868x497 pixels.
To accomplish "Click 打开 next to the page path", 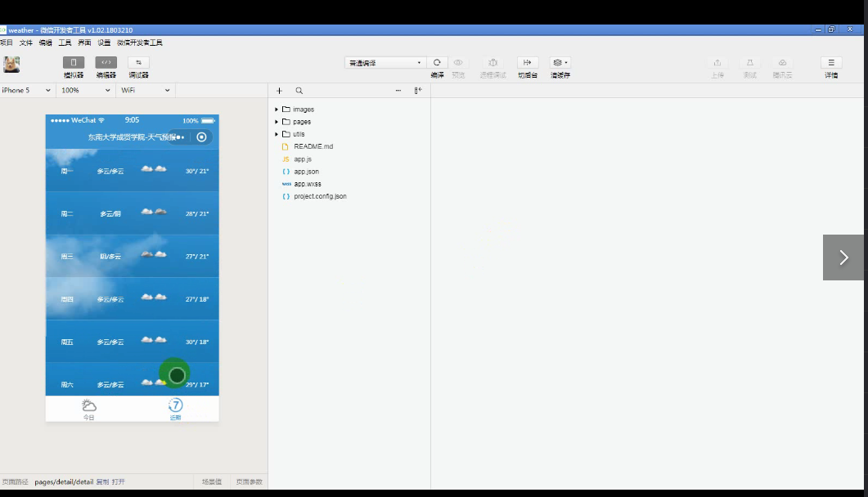I will (x=119, y=482).
